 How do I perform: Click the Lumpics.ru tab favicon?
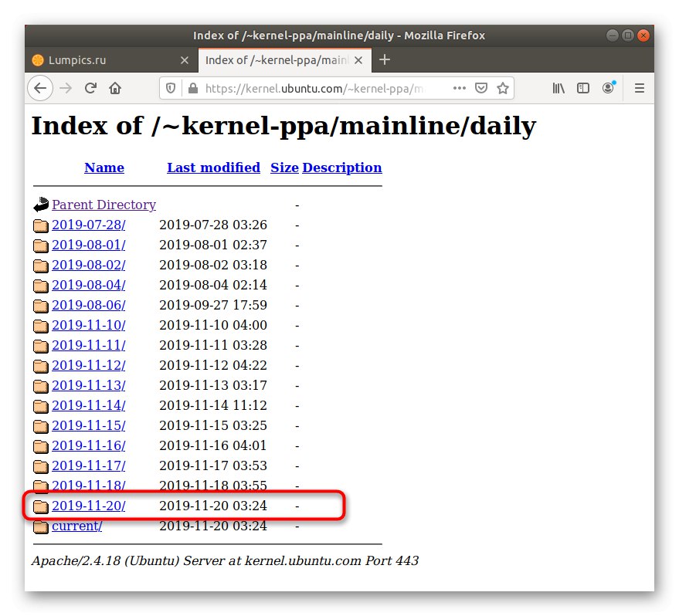click(x=38, y=60)
